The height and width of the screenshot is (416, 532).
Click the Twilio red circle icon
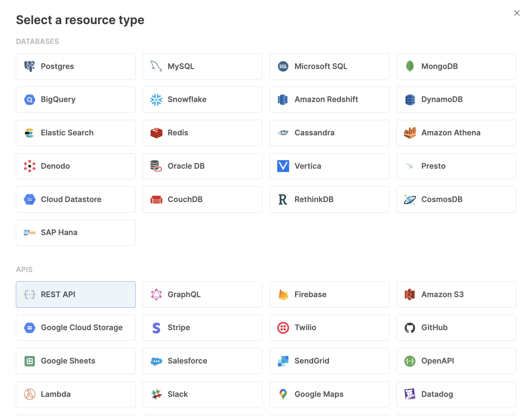pyautogui.click(x=283, y=328)
